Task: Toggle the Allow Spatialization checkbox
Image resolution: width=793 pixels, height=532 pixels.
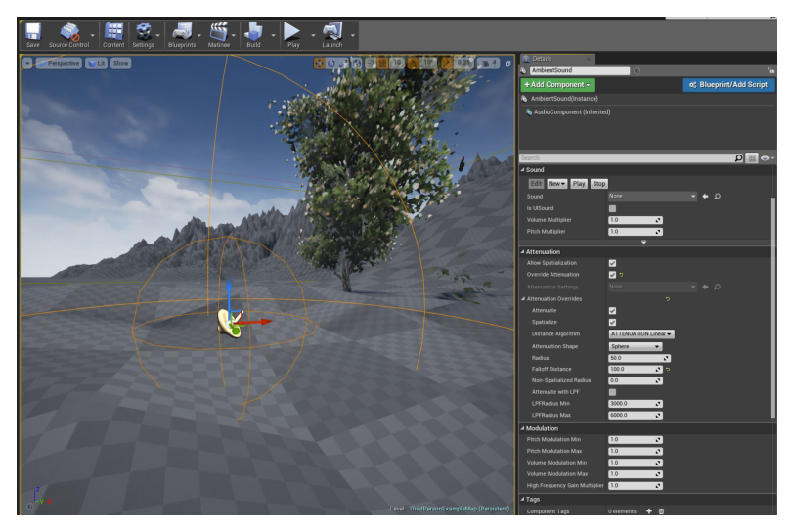Action: click(x=612, y=263)
